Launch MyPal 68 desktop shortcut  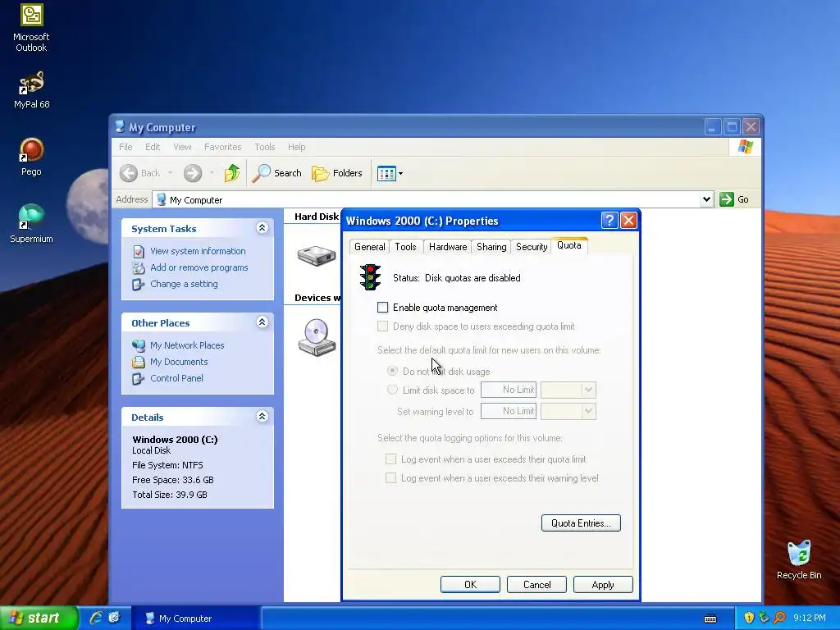tap(32, 90)
